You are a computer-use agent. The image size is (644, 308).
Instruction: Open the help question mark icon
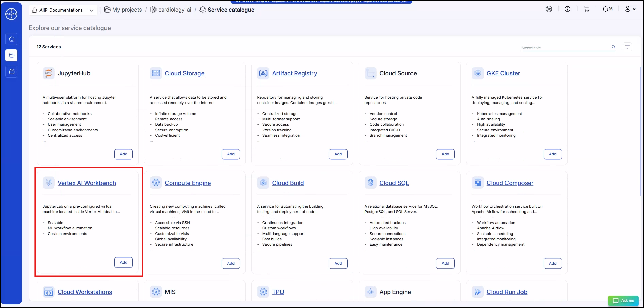[x=567, y=9]
